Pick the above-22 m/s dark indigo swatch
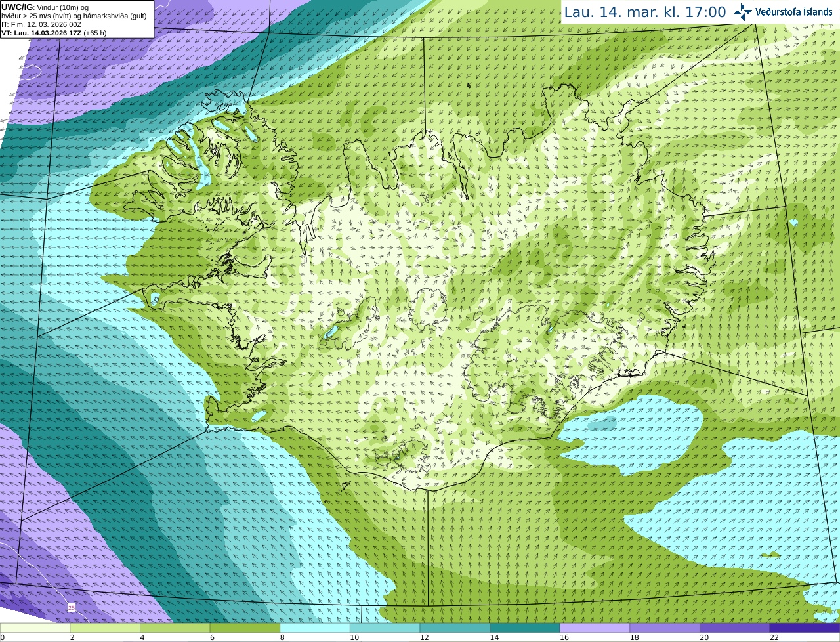This screenshot has height=642, width=840. pyautogui.click(x=805, y=628)
